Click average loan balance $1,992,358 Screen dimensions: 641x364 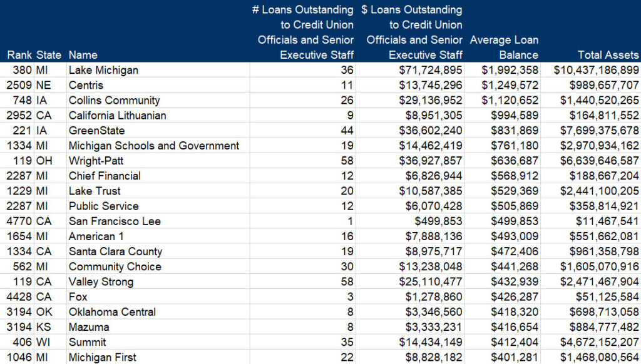510,70
